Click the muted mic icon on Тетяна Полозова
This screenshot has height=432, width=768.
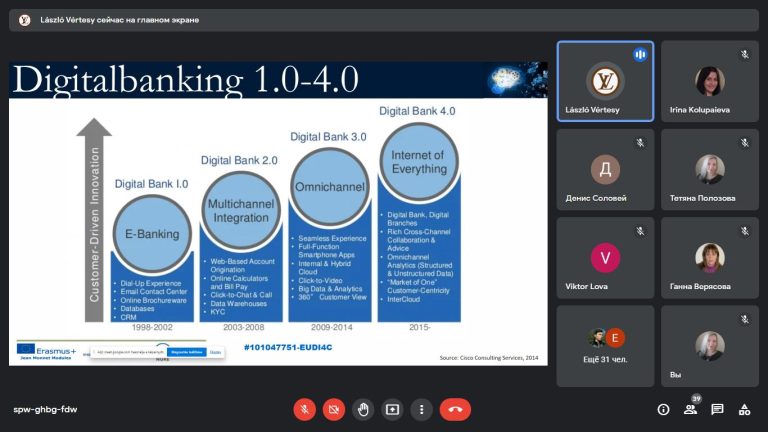[x=744, y=143]
